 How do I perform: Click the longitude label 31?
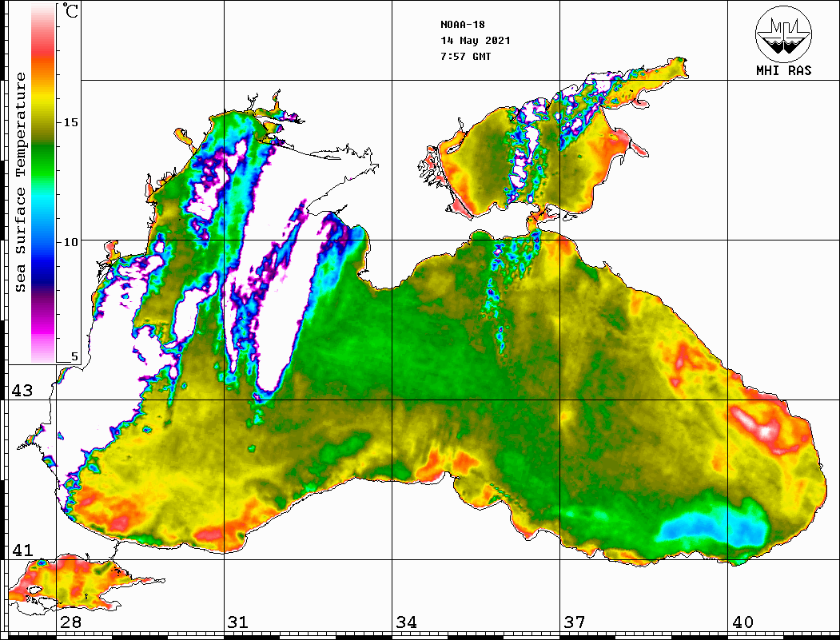pyautogui.click(x=238, y=622)
